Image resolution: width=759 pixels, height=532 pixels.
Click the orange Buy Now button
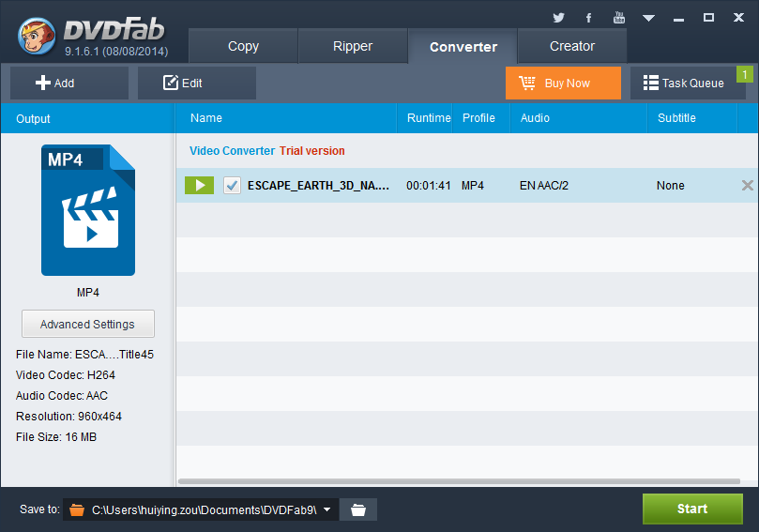pos(563,84)
